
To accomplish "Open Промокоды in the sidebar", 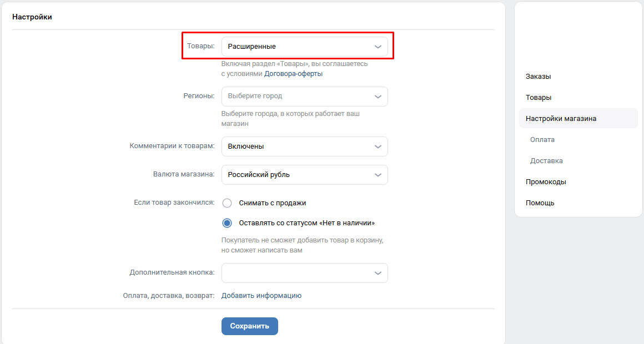I will (546, 182).
